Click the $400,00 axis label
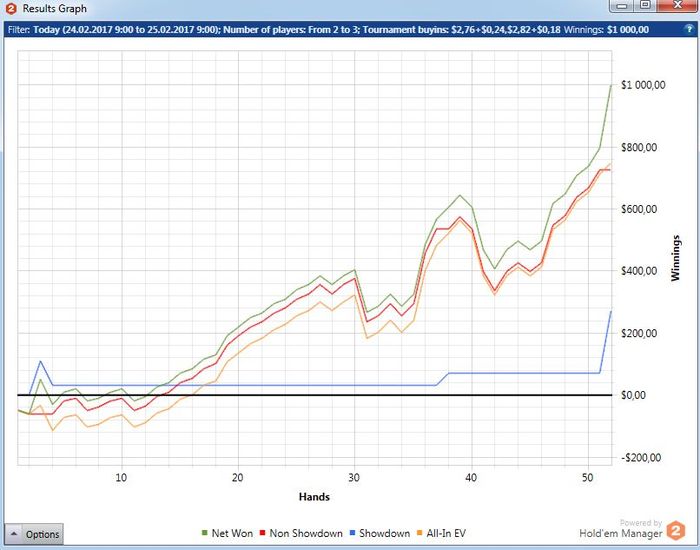Image resolution: width=700 pixels, height=550 pixels. pos(639,271)
